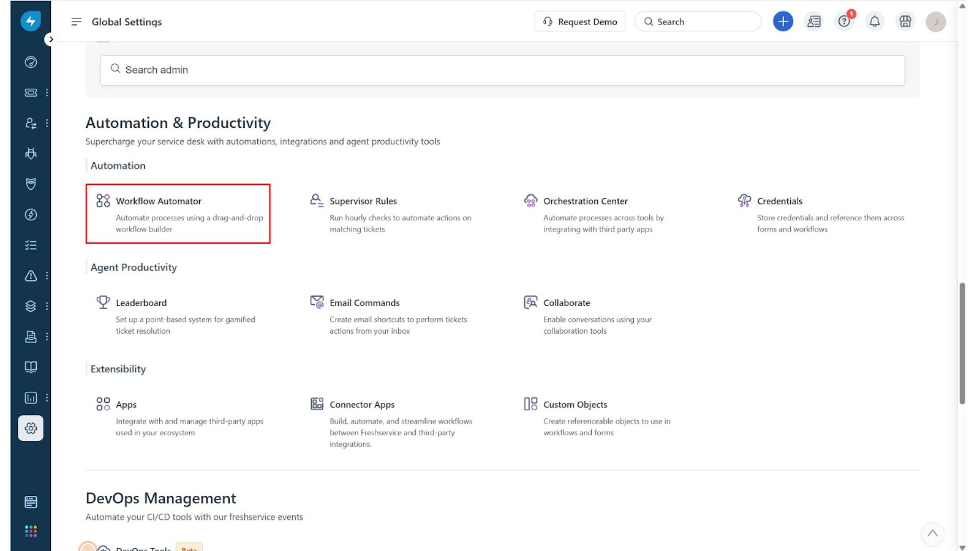This screenshot has width=980, height=551.
Task: Expand the sidebar with the arrow toggle
Action: [x=51, y=39]
